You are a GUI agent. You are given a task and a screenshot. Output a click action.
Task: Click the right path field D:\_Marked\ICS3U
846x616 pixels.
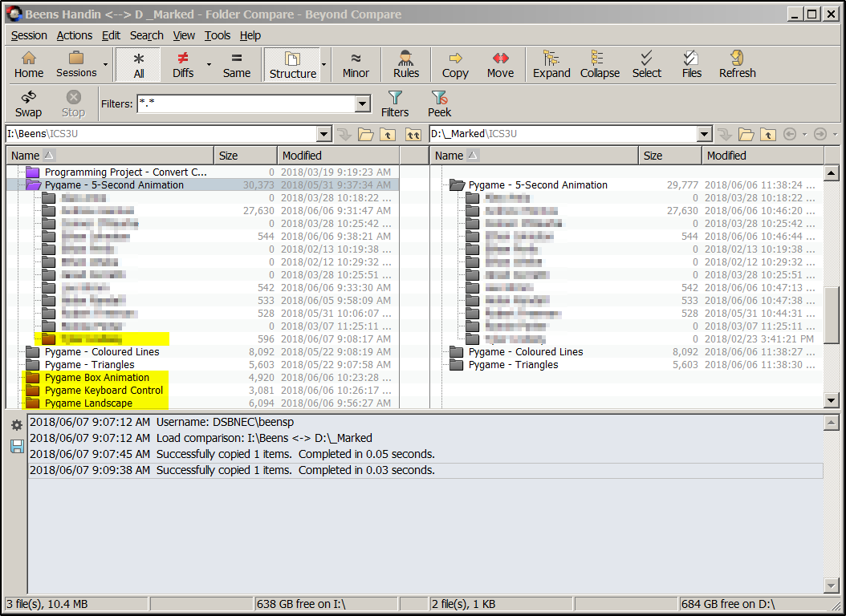(x=563, y=134)
